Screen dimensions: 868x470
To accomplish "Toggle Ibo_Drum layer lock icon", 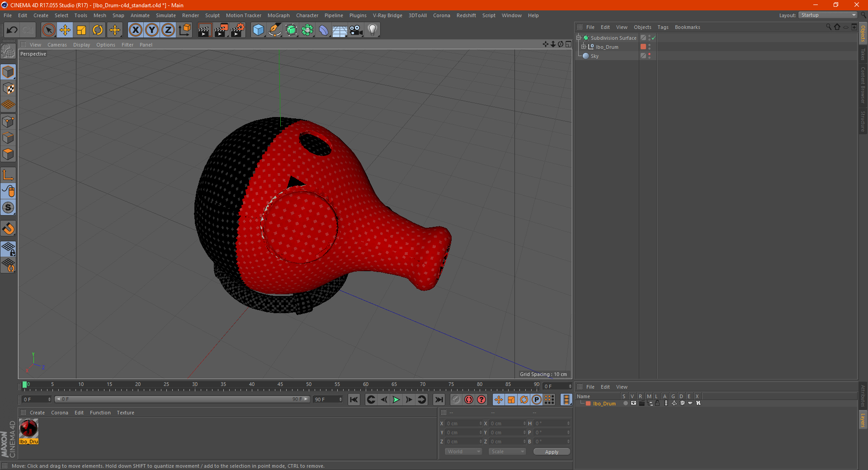I will [658, 403].
